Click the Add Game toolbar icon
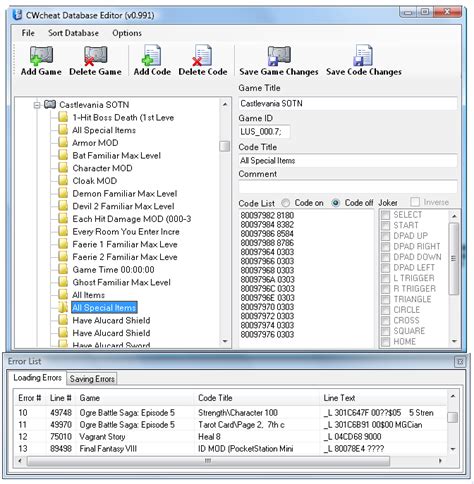Viewport: 474px width, 484px height. click(x=41, y=55)
